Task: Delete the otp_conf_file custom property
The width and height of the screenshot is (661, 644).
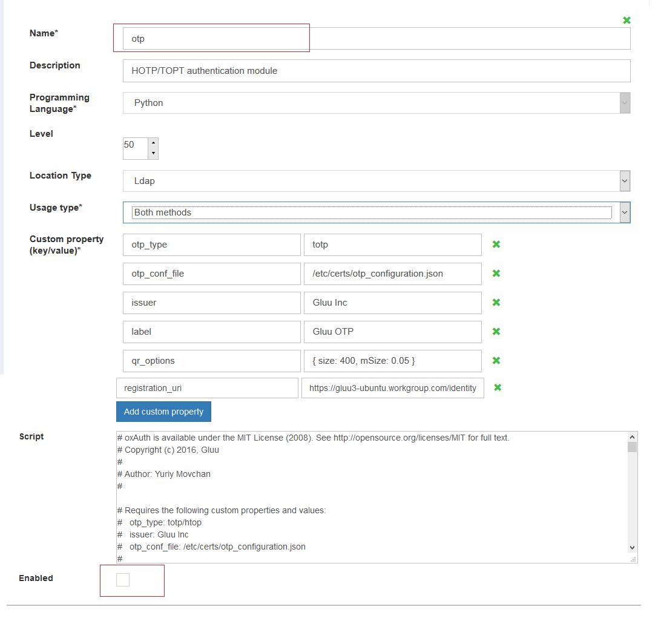Action: pos(496,274)
